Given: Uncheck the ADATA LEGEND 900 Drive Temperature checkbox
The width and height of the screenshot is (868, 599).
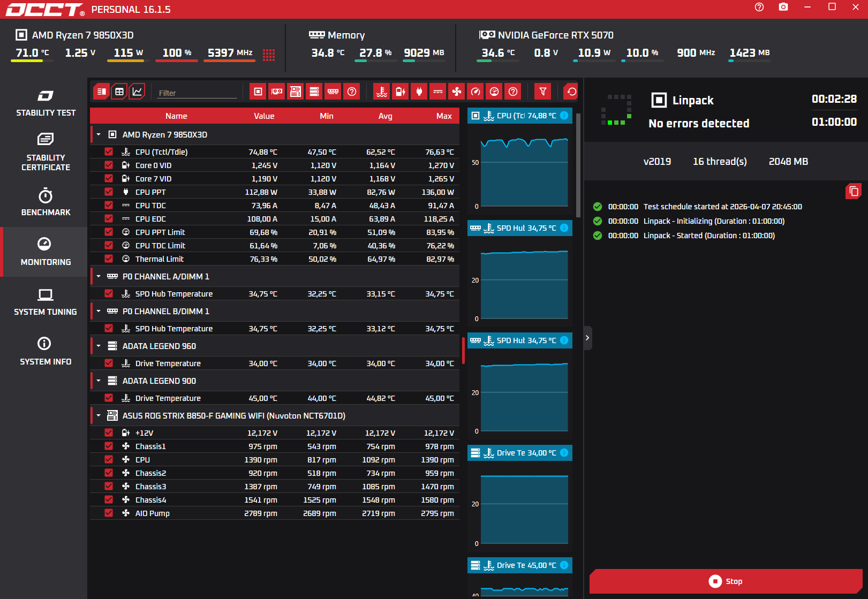Looking at the screenshot, I should click(x=109, y=398).
